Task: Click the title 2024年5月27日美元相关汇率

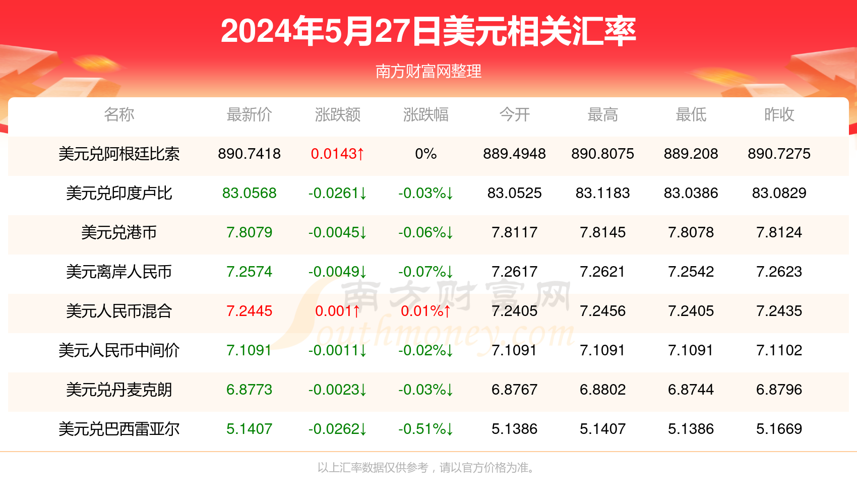Action: 428,31
